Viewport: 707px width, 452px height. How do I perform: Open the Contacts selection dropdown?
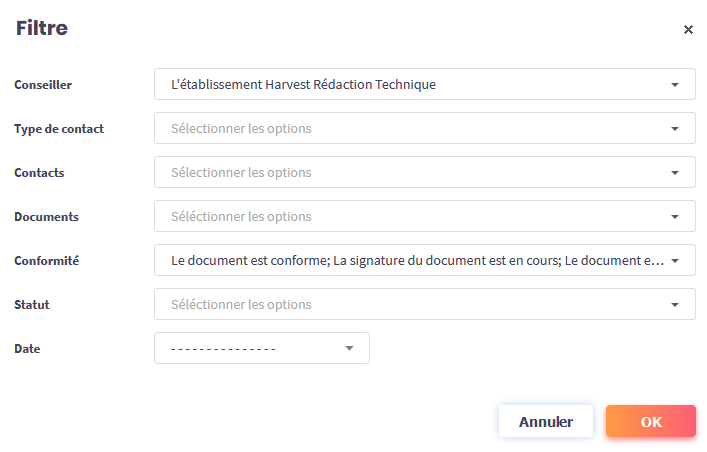coord(410,173)
